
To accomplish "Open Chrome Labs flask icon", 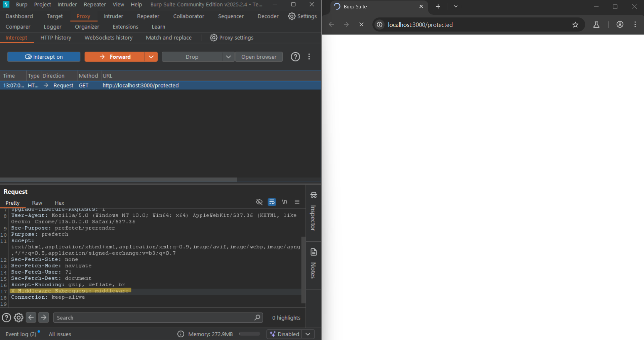I will [x=596, y=25].
